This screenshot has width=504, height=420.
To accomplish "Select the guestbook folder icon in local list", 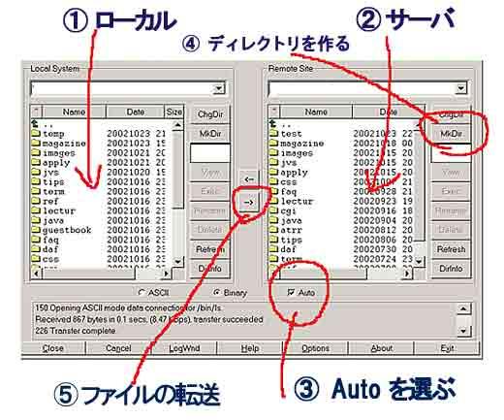I will pyautogui.click(x=36, y=230).
